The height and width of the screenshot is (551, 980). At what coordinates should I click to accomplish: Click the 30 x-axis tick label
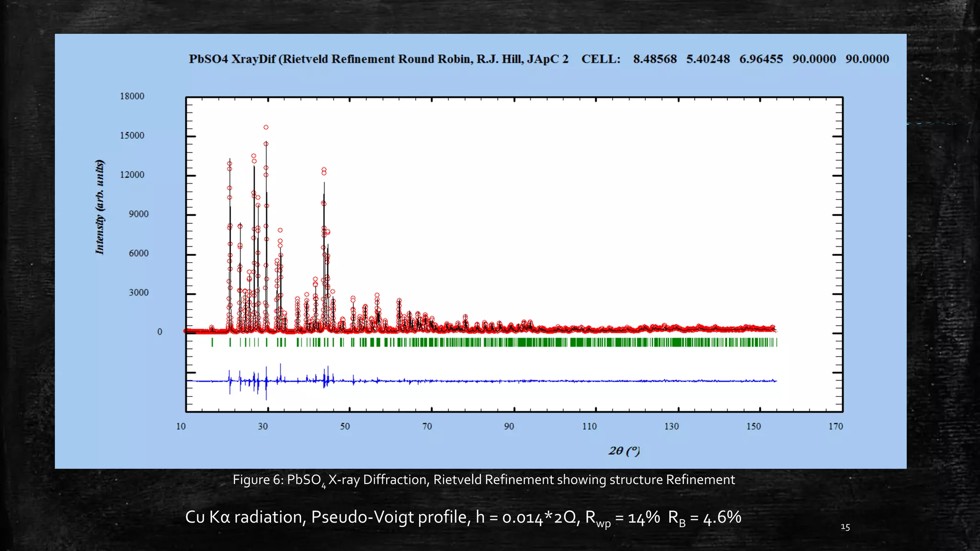[263, 426]
